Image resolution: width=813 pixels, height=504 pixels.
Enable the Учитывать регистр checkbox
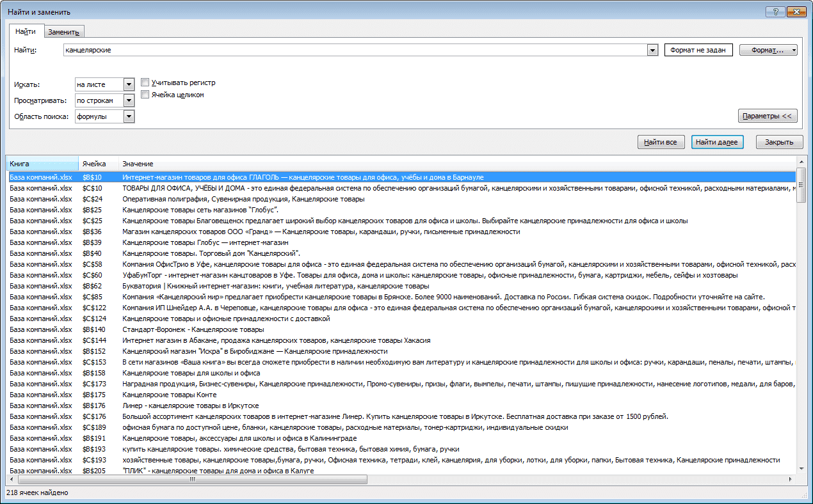[x=145, y=83]
